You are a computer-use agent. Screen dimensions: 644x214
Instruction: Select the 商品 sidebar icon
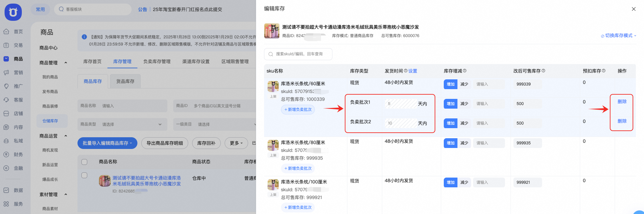click(6, 59)
